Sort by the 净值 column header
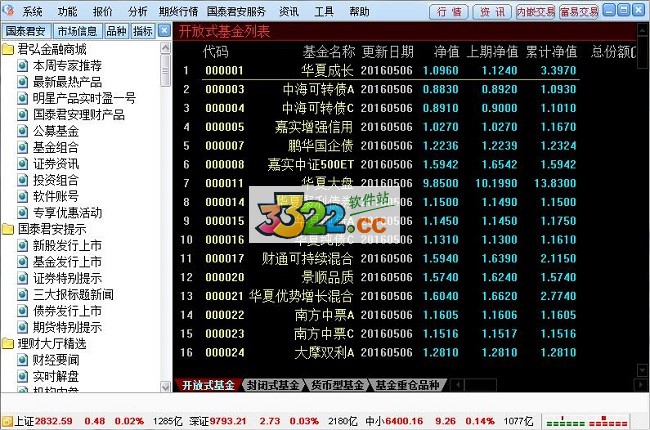This screenshot has height=430, width=650. 447,52
